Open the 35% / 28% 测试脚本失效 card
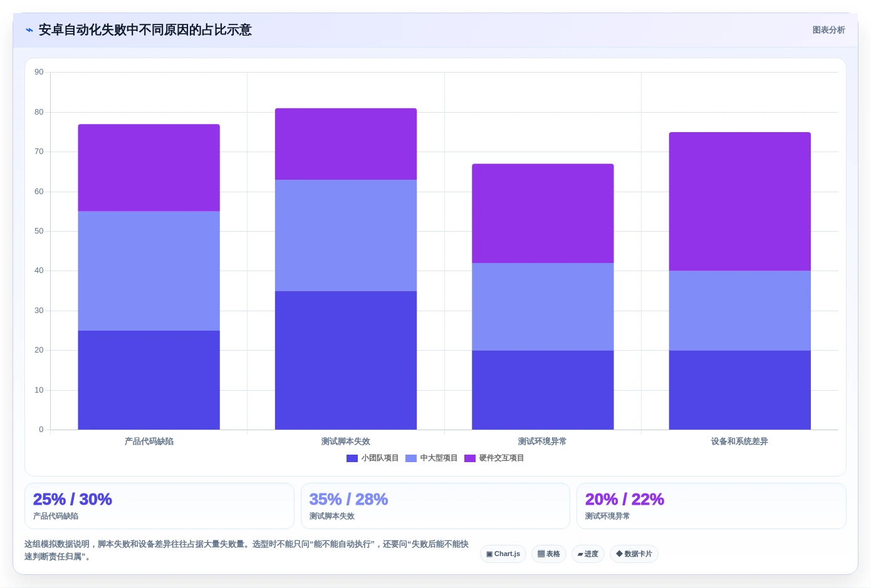The width and height of the screenshot is (871, 588). click(x=435, y=506)
